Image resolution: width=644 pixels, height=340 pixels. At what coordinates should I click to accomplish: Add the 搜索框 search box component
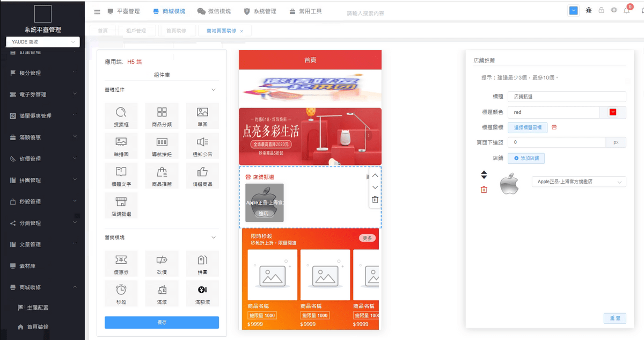[x=121, y=116]
